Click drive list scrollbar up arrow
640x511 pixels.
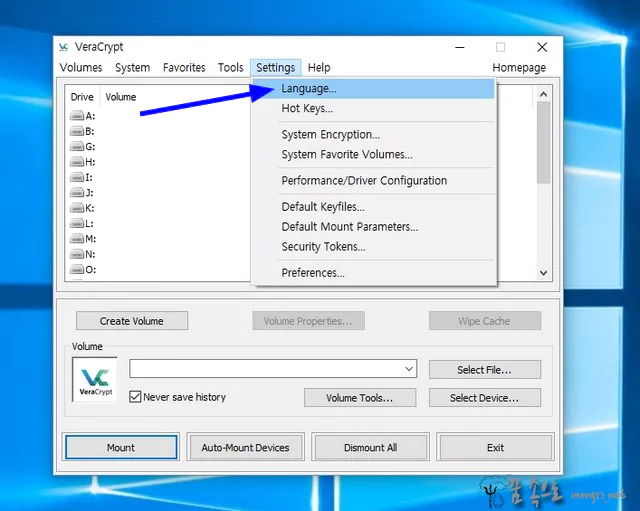(x=543, y=94)
